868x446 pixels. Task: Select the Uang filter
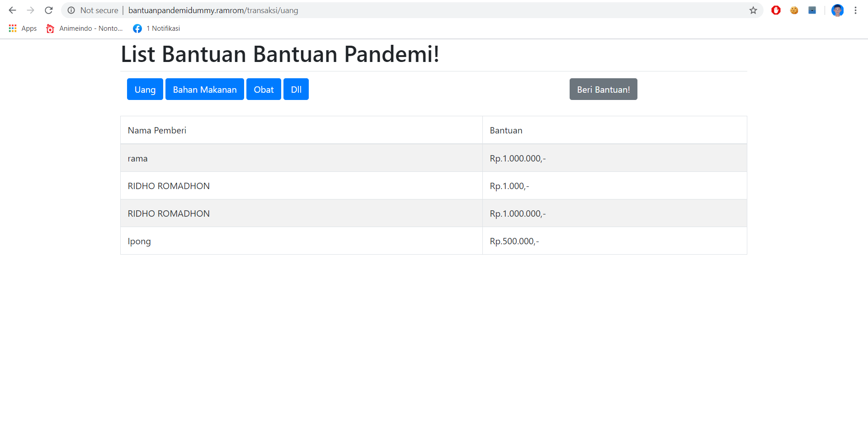(x=145, y=89)
